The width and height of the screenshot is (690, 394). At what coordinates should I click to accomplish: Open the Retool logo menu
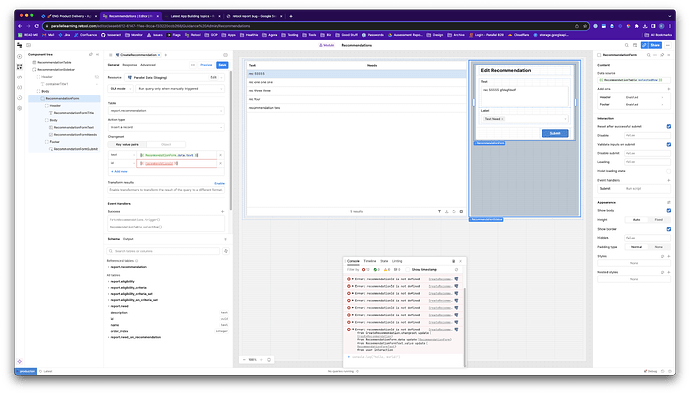(x=19, y=45)
